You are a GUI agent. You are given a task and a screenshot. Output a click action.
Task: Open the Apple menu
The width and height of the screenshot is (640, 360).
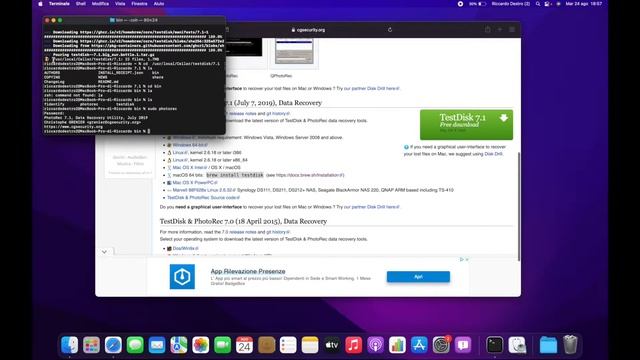[40, 4]
